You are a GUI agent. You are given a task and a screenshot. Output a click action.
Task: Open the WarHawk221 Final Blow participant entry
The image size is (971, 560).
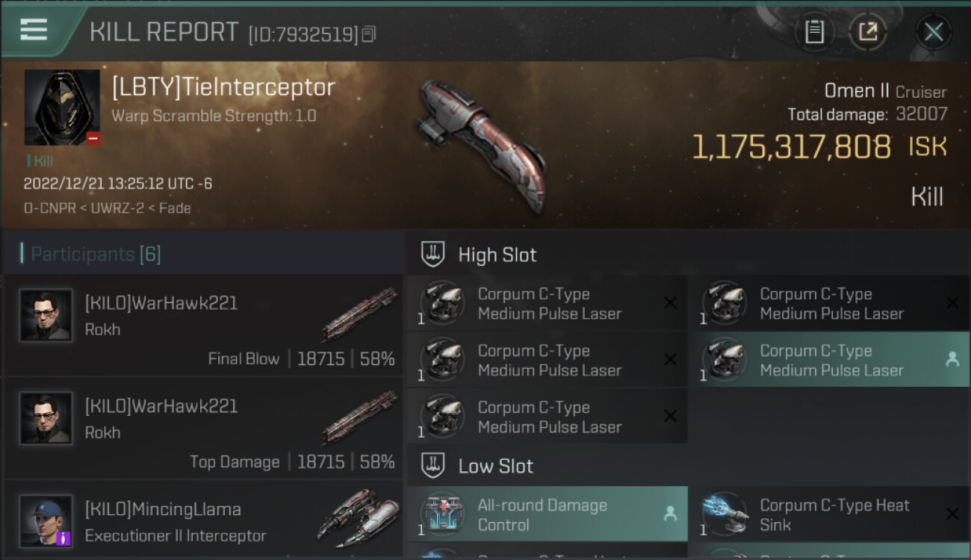pyautogui.click(x=202, y=325)
